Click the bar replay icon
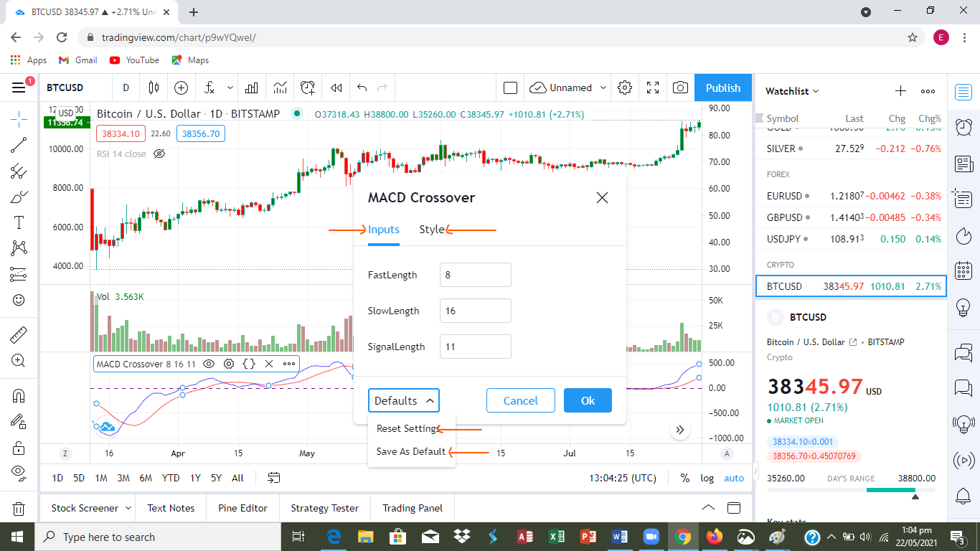980x551 pixels. (x=336, y=88)
